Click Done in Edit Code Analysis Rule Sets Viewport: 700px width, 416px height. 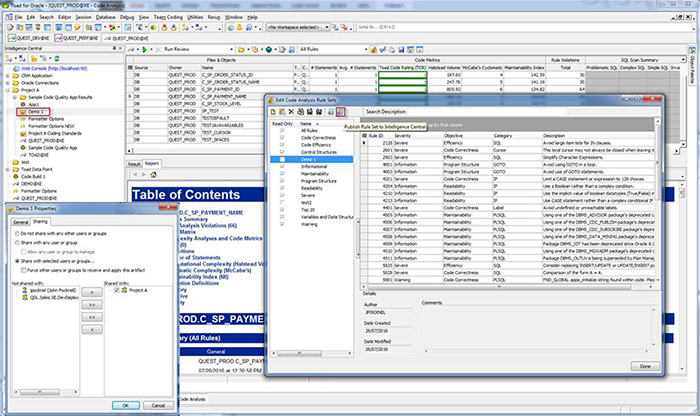[645, 366]
